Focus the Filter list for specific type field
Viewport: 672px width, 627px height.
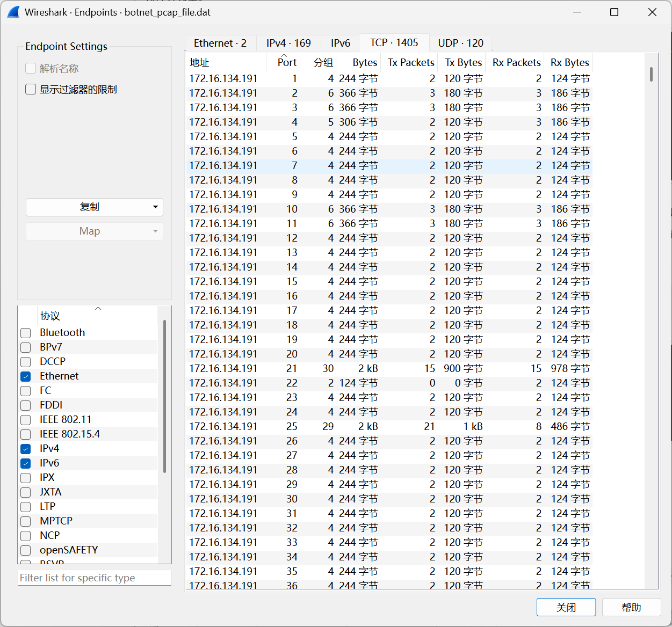pyautogui.click(x=95, y=578)
